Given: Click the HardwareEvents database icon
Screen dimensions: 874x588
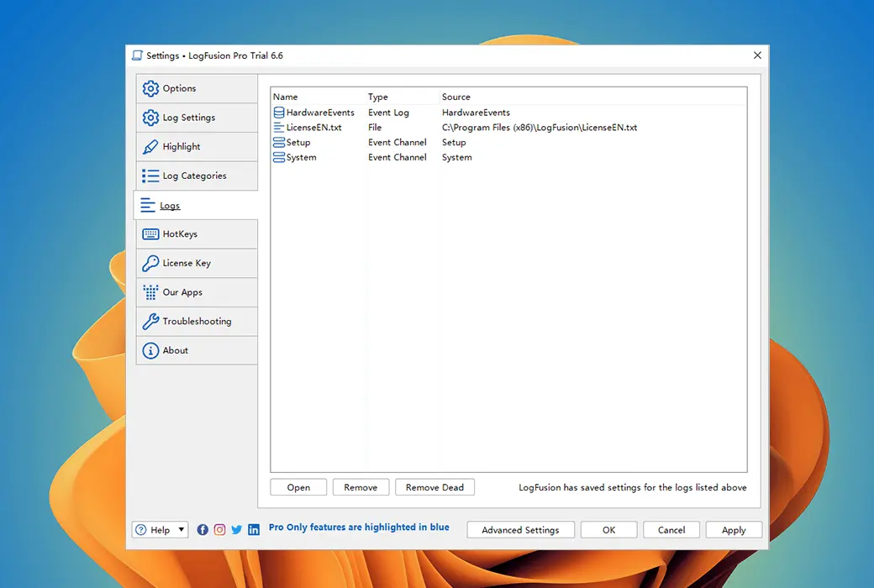Looking at the screenshot, I should (x=279, y=113).
